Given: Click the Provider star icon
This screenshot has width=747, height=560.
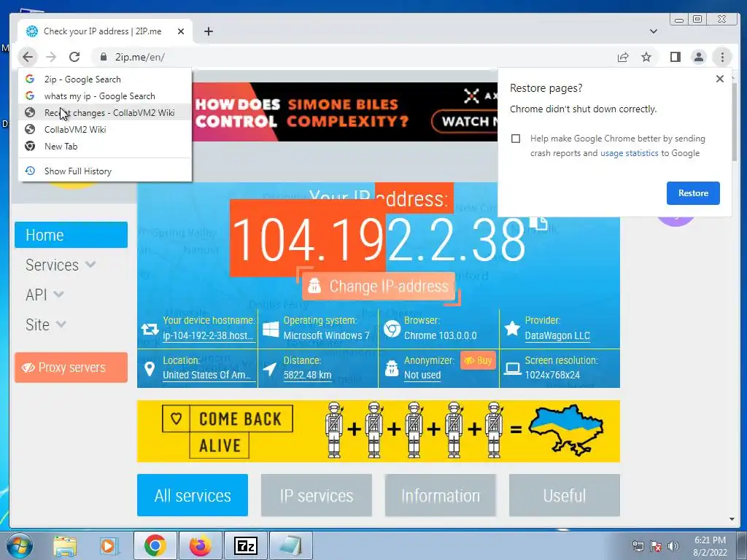Looking at the screenshot, I should 512,328.
